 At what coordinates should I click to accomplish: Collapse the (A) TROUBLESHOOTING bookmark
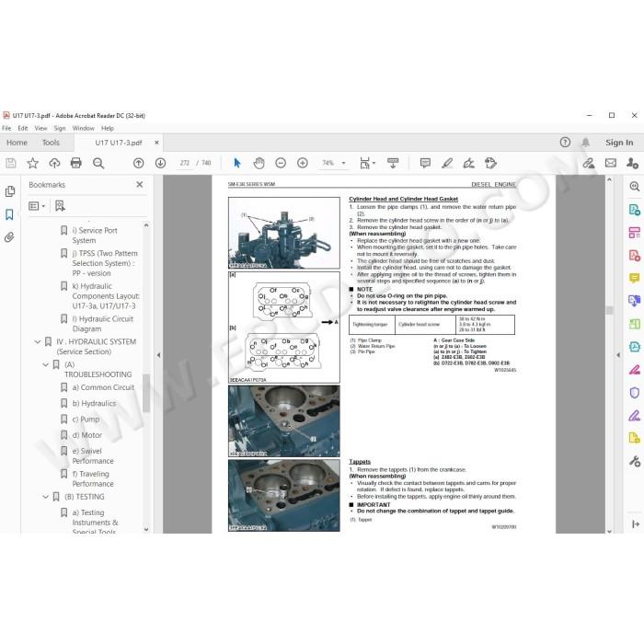[x=46, y=364]
